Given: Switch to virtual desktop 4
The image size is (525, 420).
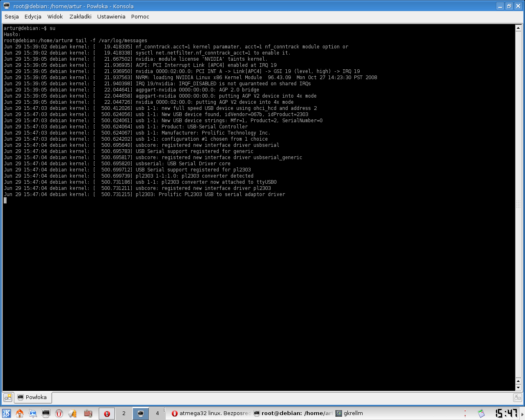Looking at the screenshot, I should click(x=157, y=413).
